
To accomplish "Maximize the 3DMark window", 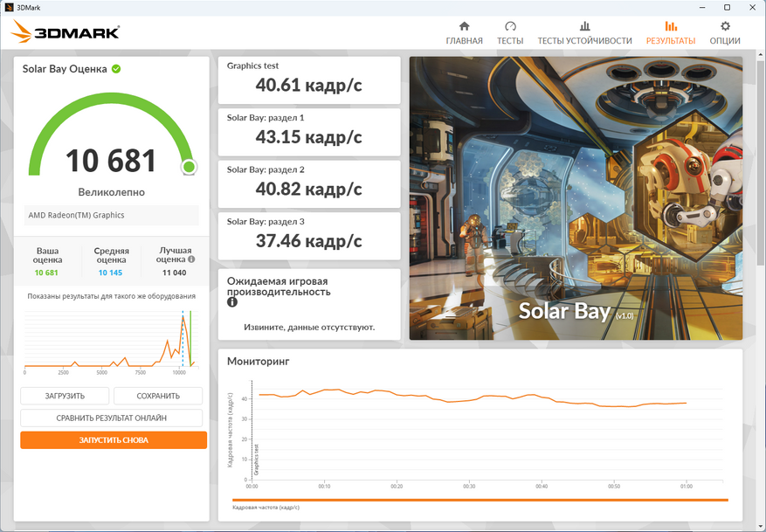I will point(727,7).
